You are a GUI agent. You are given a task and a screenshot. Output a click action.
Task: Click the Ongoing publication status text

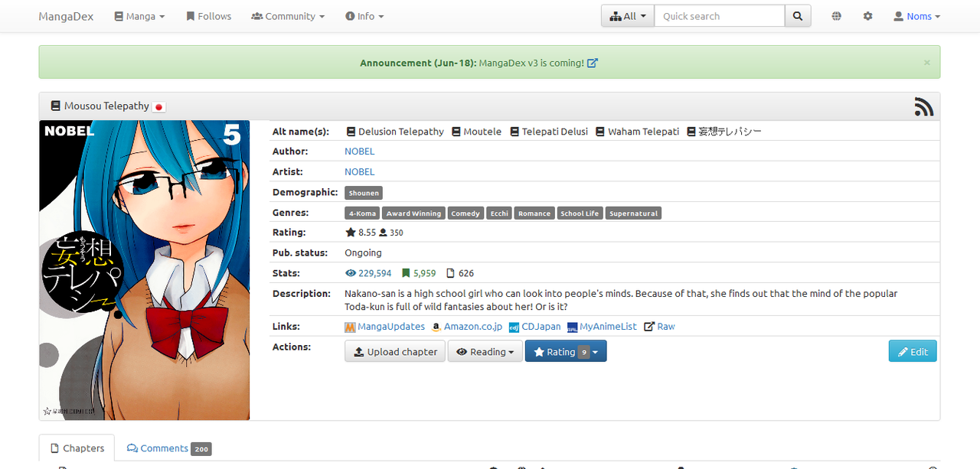click(363, 253)
